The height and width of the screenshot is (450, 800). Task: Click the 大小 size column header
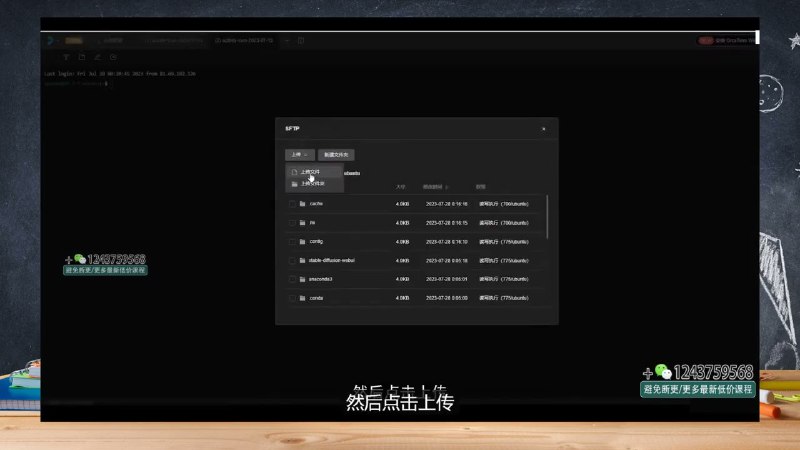coord(401,187)
